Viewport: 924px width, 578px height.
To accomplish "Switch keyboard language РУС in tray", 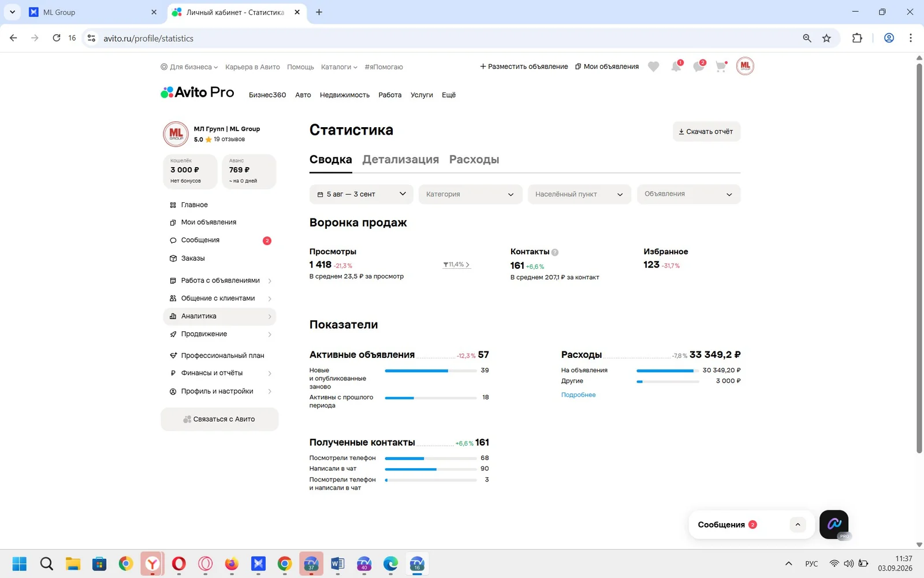I will (x=811, y=564).
